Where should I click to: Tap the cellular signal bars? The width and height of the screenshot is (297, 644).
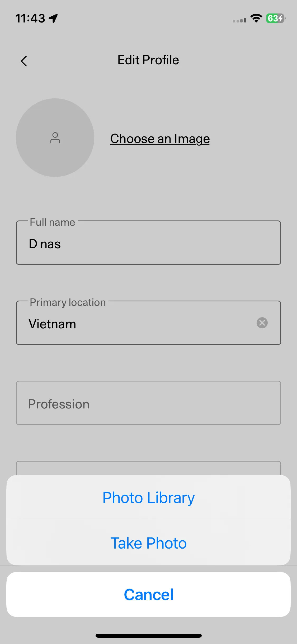[x=239, y=20]
